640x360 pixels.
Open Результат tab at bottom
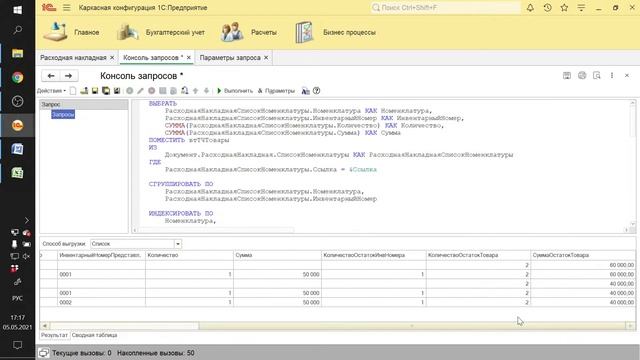[54, 335]
